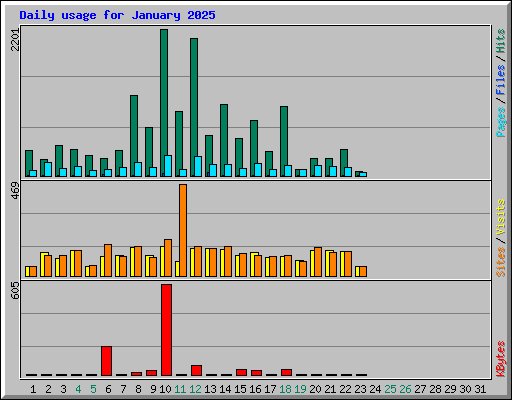Click the 'Files' legend label
Viewport: 512px width, 400px height.
coord(500,79)
